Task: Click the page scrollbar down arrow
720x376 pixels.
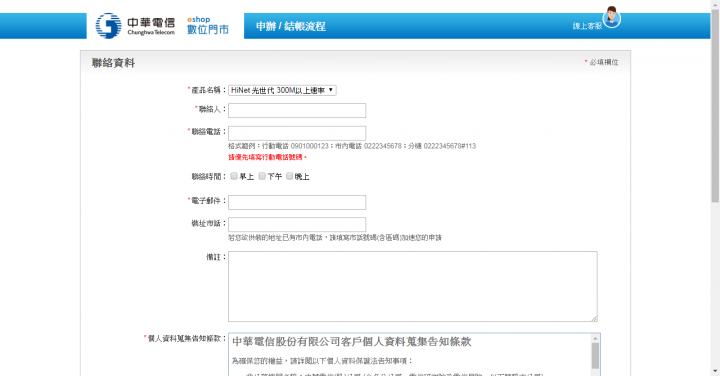Action: pyautogui.click(x=715, y=371)
